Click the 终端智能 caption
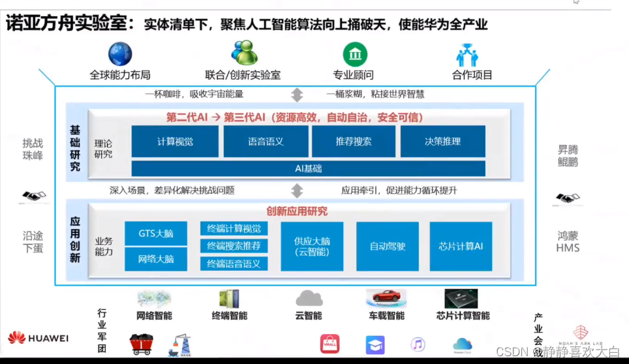629x364 pixels. pyautogui.click(x=230, y=316)
